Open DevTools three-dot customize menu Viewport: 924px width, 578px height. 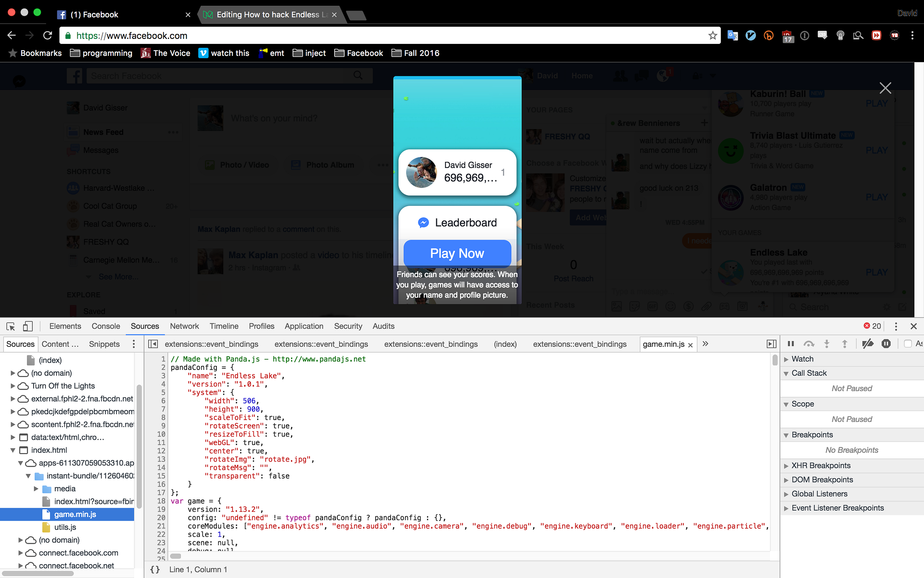tap(896, 326)
